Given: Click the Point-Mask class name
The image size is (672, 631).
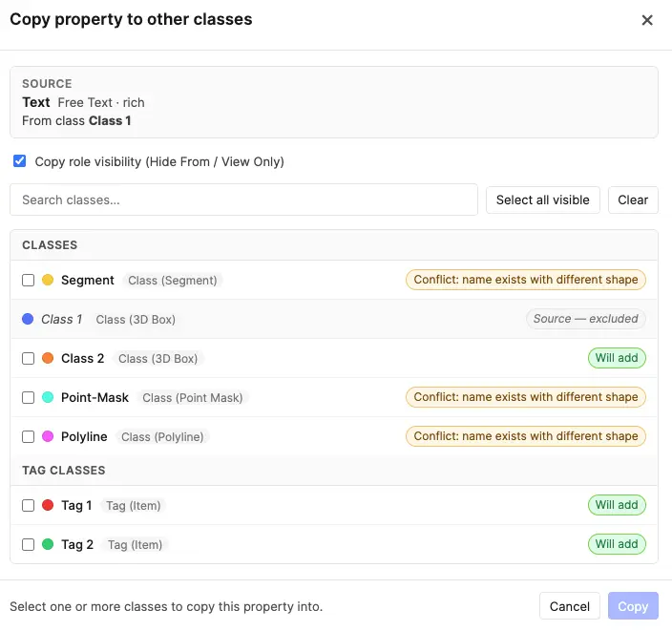Looking at the screenshot, I should point(94,398).
